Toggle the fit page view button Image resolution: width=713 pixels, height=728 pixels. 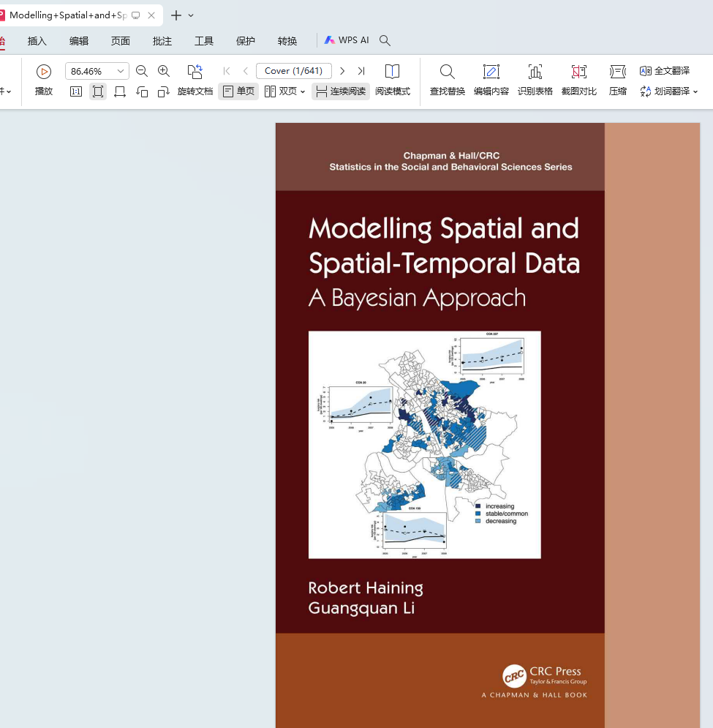coord(98,91)
